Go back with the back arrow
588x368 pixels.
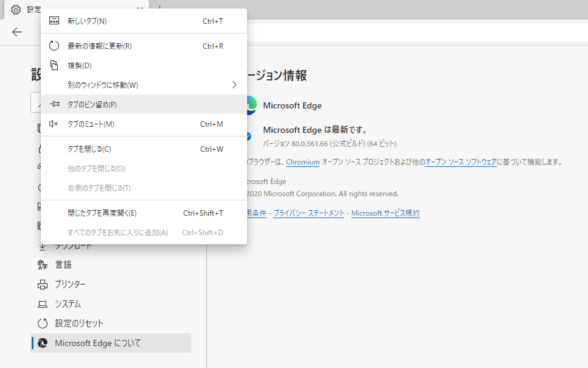17,32
